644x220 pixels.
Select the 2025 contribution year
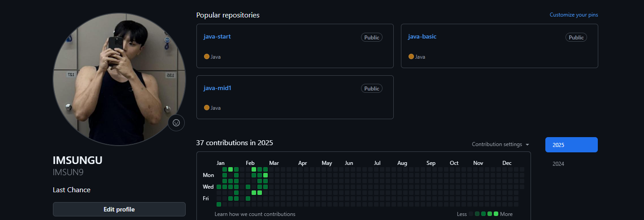(571, 145)
